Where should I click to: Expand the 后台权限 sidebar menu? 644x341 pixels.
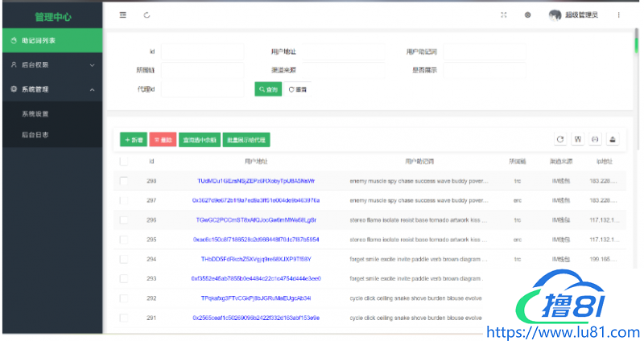click(x=52, y=64)
